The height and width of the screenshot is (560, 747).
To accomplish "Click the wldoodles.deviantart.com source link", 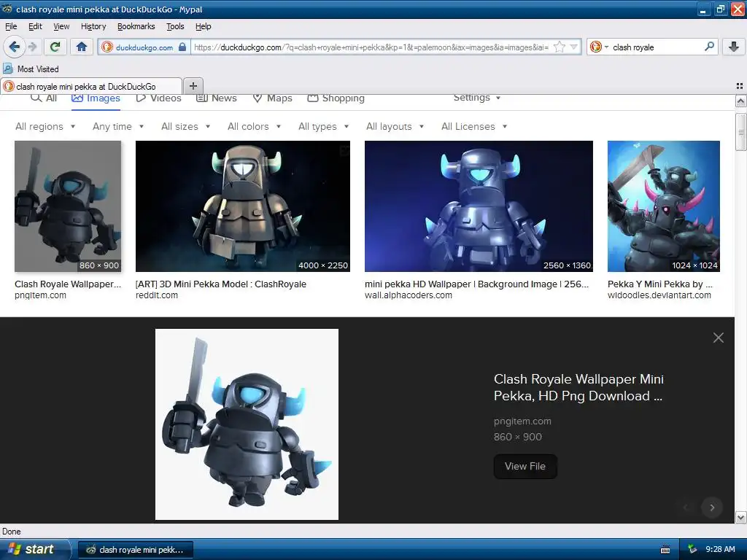I will [659, 295].
